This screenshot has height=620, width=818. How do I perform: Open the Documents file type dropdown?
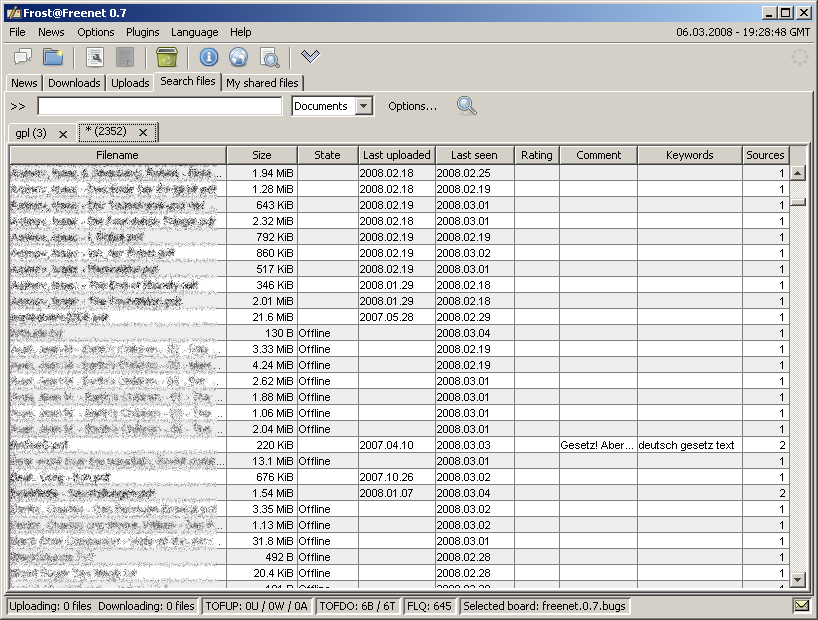pos(364,106)
